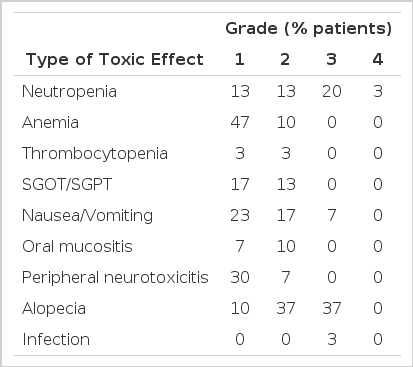Click the SGOT/SGPT row label
The width and height of the screenshot is (413, 367).
tap(67, 184)
